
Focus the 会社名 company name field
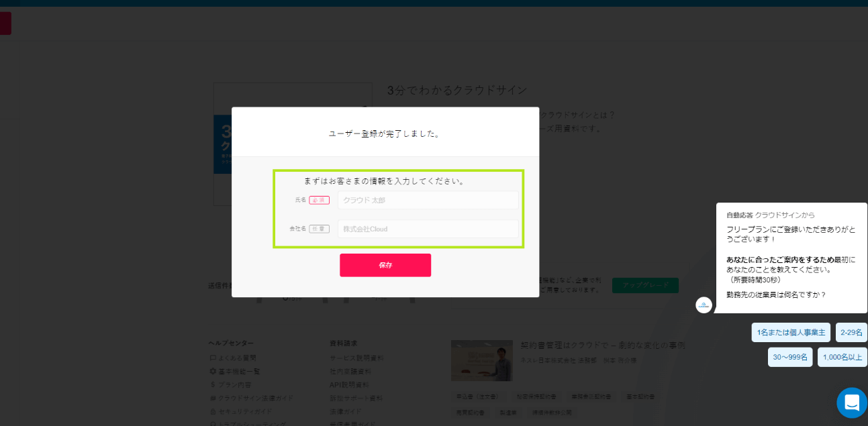coord(428,229)
